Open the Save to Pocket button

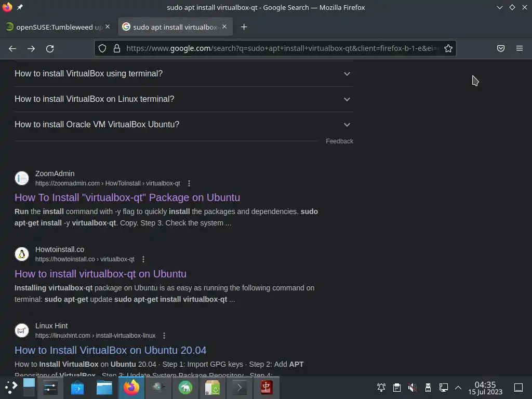point(501,48)
